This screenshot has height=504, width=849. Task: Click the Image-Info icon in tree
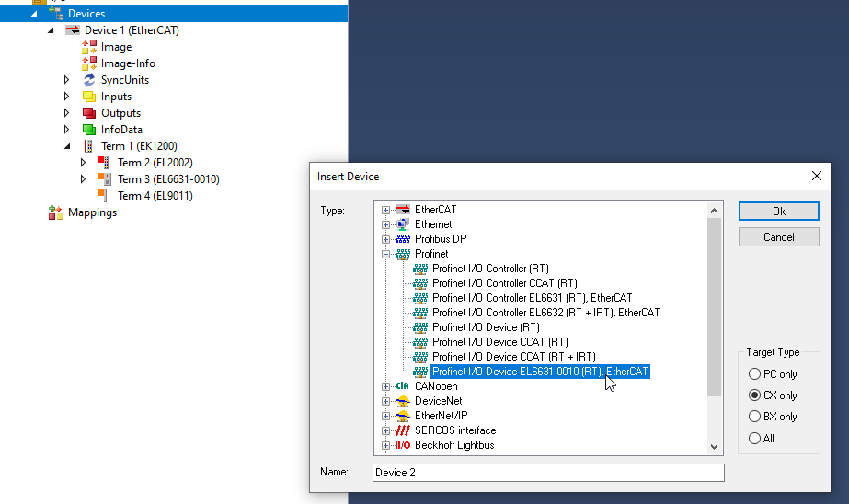[89, 63]
